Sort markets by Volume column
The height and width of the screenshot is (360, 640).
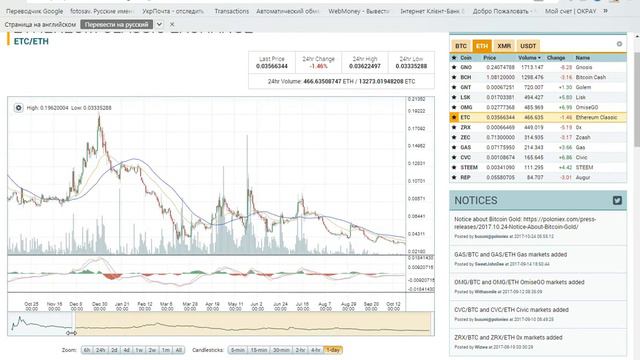pyautogui.click(x=529, y=58)
